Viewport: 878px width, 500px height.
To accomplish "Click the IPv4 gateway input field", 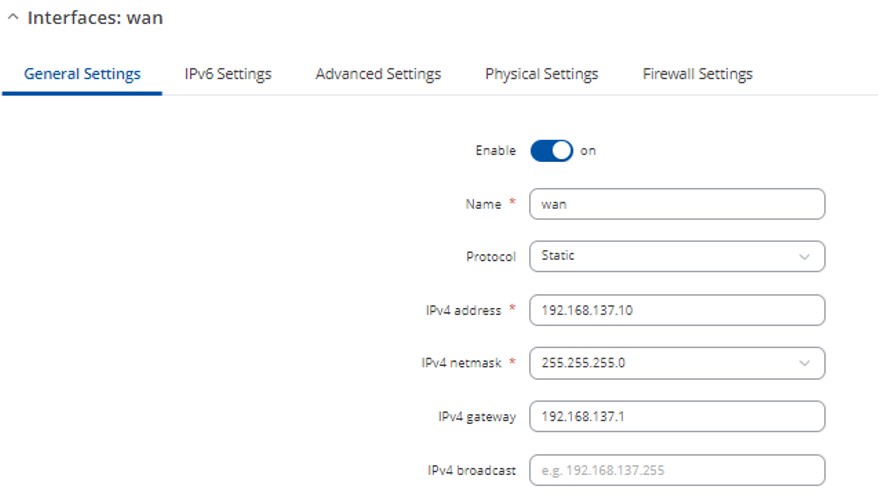I will coord(676,416).
